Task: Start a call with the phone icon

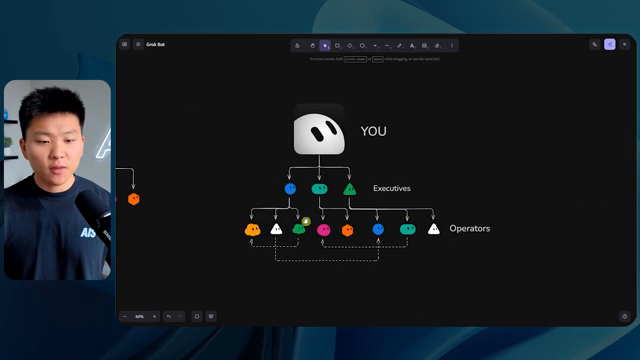Action: (x=595, y=44)
